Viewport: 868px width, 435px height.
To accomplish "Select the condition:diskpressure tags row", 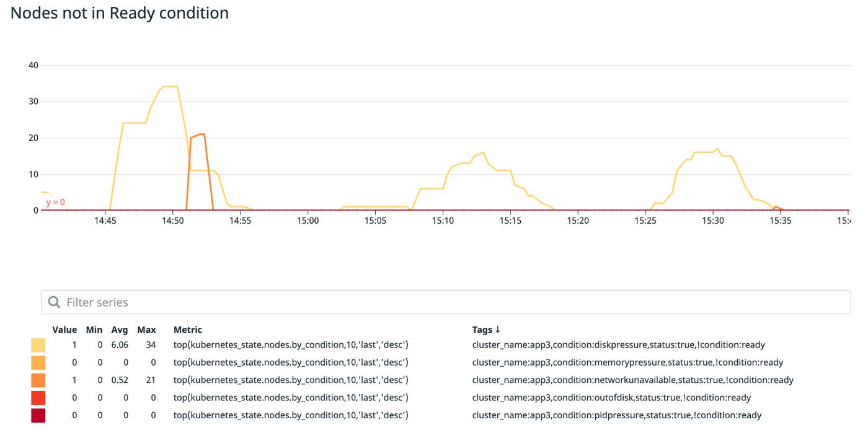I will (x=618, y=345).
